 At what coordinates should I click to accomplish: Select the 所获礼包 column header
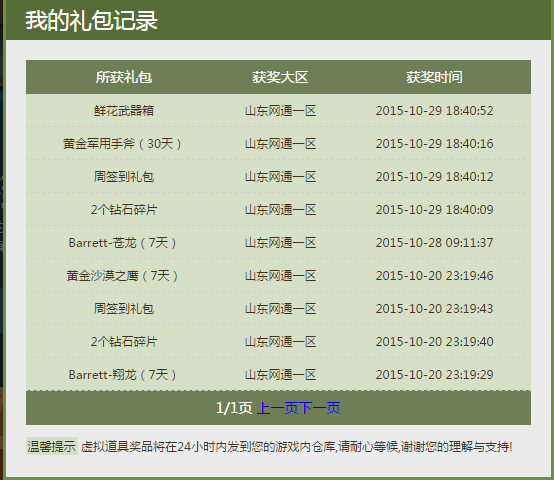[124, 77]
